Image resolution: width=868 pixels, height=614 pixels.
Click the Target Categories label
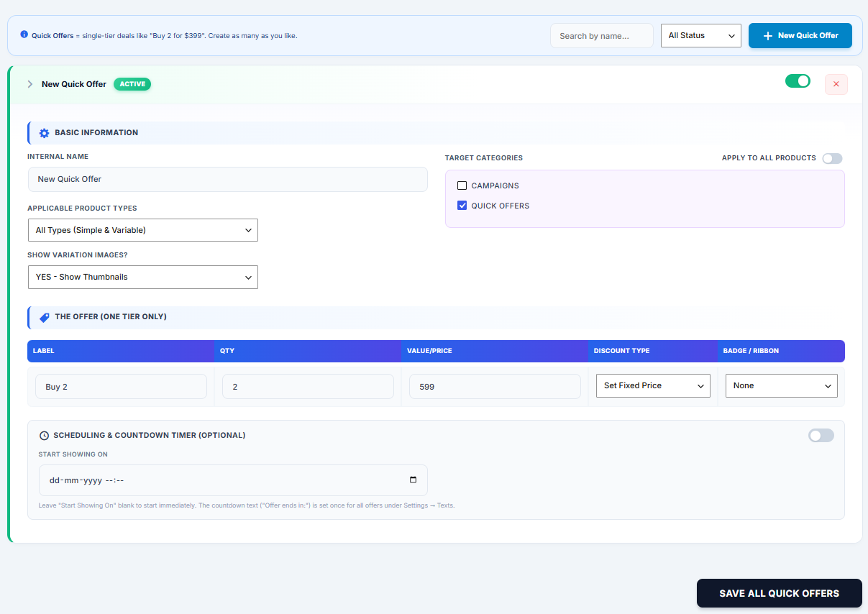[x=484, y=158]
